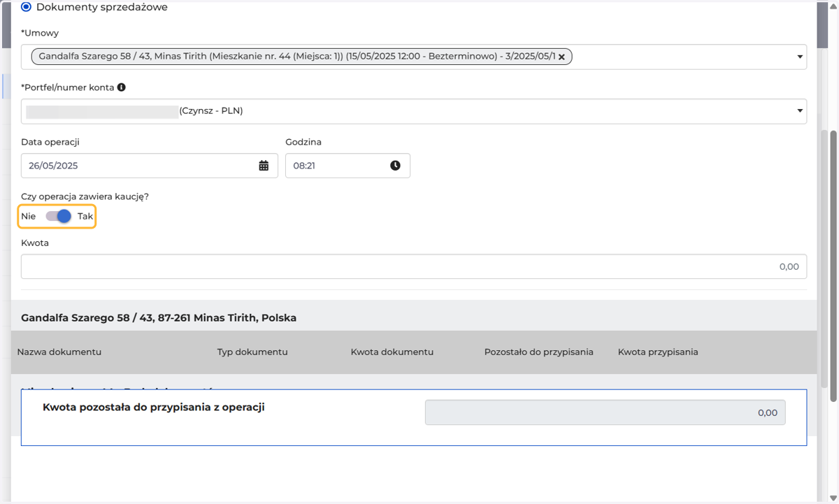Click the Kwota dokumentu column header
Screen dimensions: 839x504
point(392,352)
